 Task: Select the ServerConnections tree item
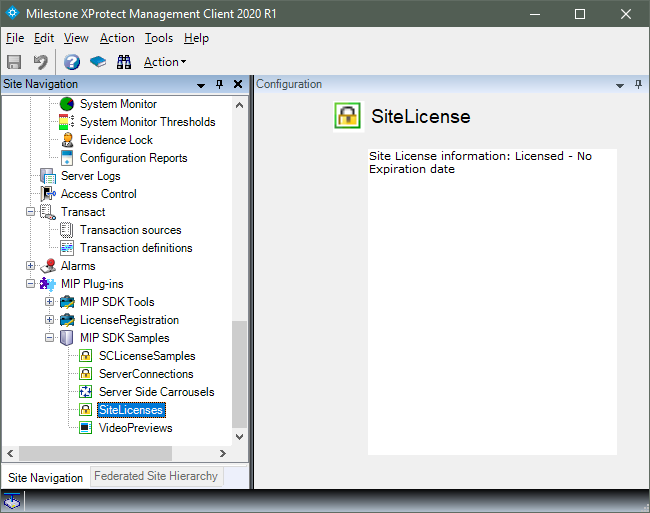[x=146, y=374]
